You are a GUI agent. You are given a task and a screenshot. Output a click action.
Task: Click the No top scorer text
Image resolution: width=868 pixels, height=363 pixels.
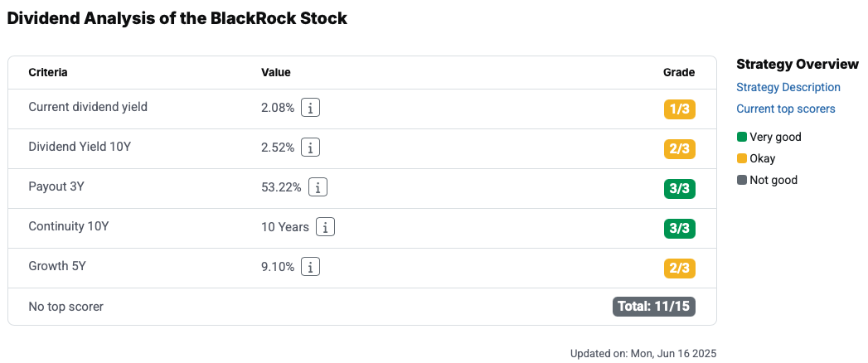[x=65, y=307]
